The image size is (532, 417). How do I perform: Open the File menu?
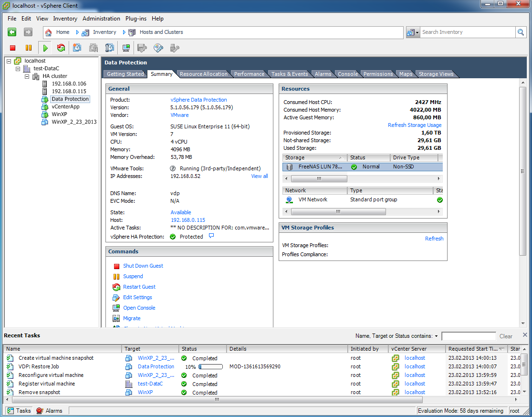pyautogui.click(x=12, y=19)
